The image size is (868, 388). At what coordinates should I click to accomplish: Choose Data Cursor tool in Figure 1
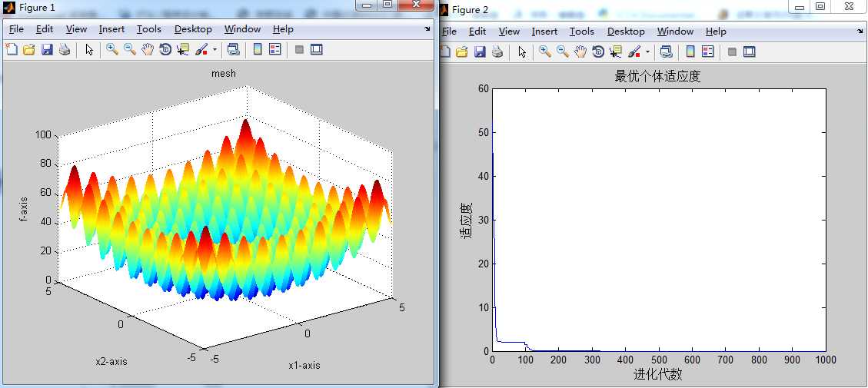tap(183, 50)
